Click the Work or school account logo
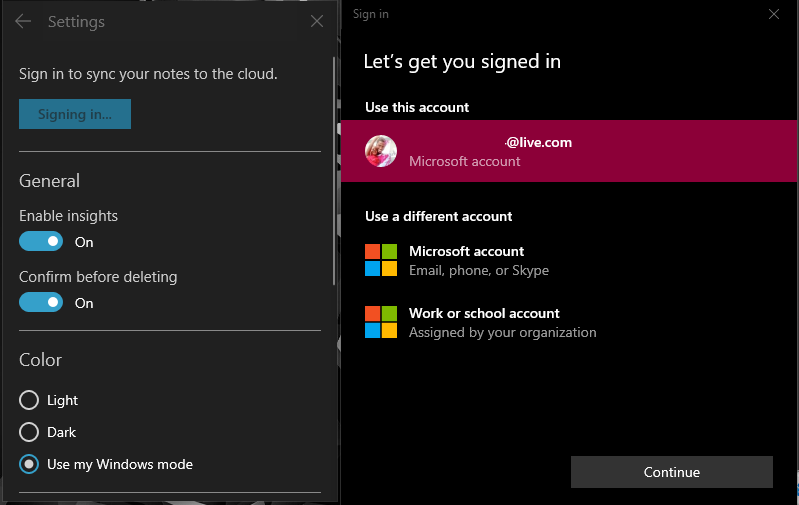 tap(381, 322)
